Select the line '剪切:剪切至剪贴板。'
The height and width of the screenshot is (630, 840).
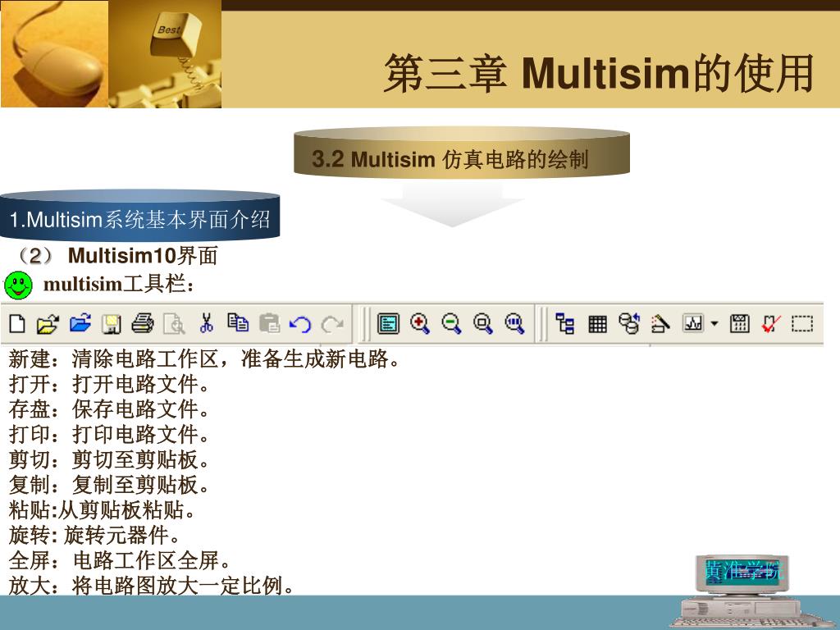[109, 459]
